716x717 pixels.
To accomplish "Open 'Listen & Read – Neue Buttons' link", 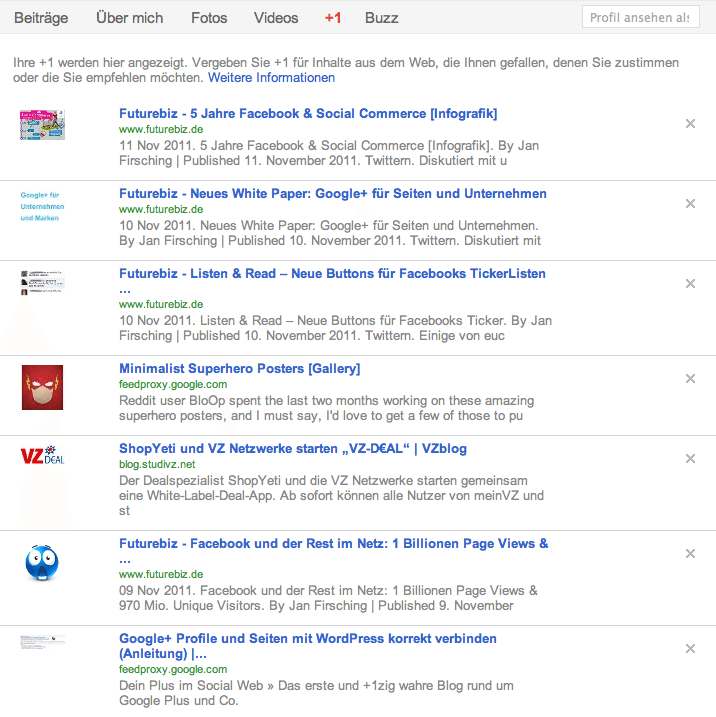I will coord(332,281).
